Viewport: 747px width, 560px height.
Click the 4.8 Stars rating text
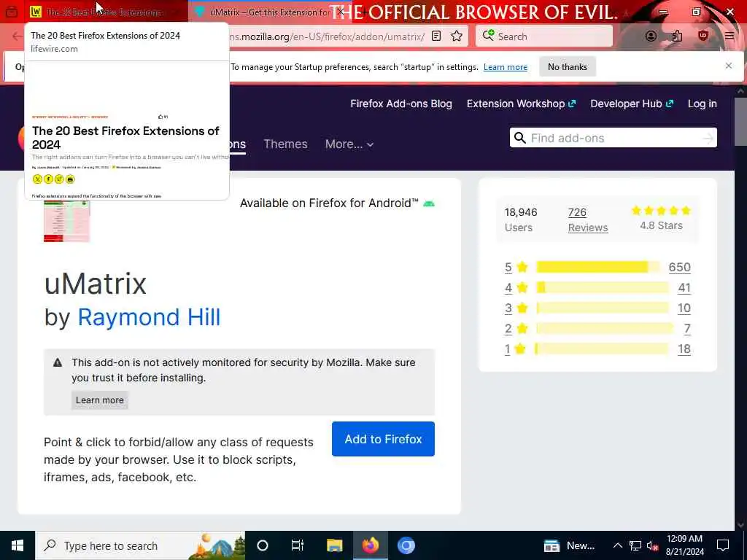(661, 226)
